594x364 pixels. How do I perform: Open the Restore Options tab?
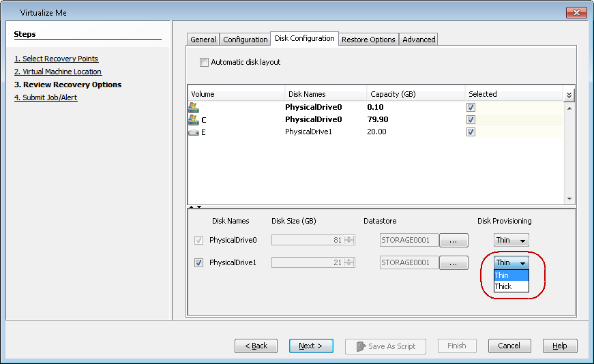[368, 40]
